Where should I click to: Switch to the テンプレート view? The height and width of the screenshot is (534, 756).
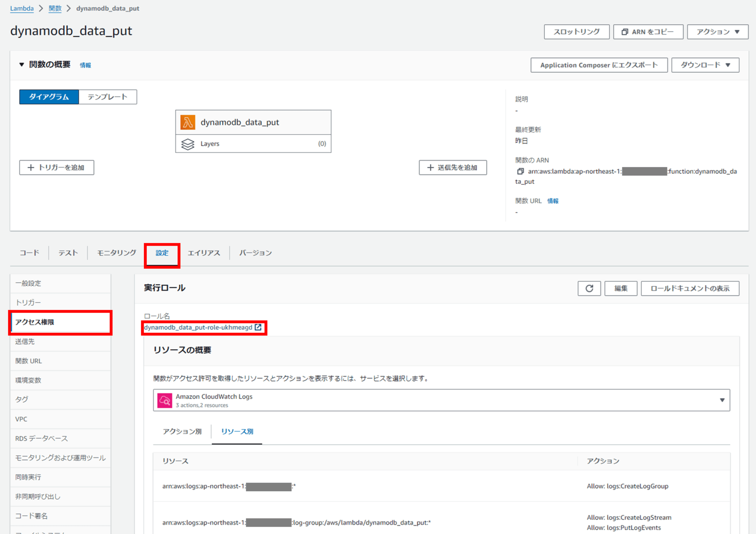click(x=108, y=97)
